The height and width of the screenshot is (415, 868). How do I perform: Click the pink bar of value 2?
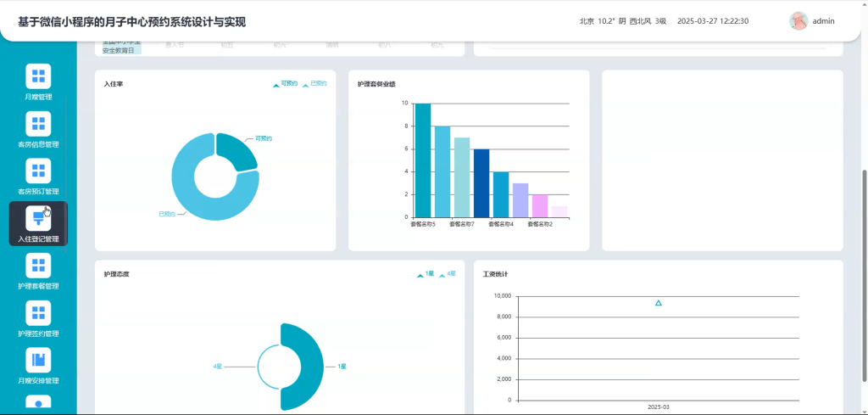[x=540, y=205]
